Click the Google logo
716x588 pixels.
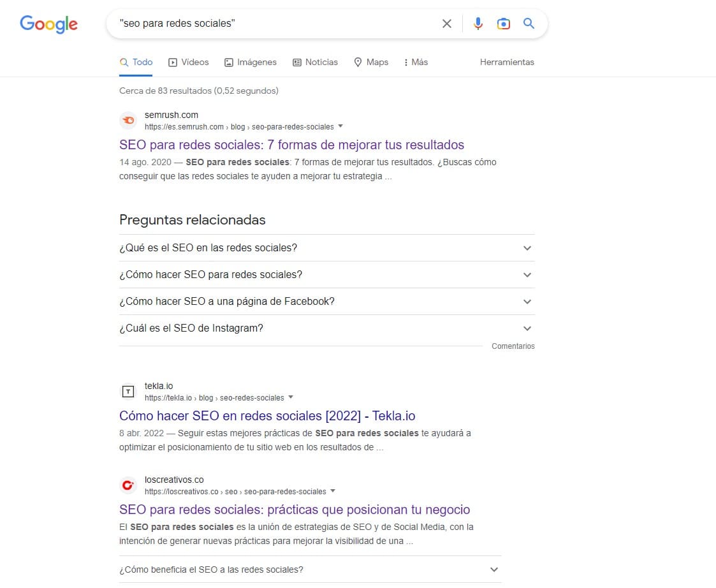(x=48, y=24)
